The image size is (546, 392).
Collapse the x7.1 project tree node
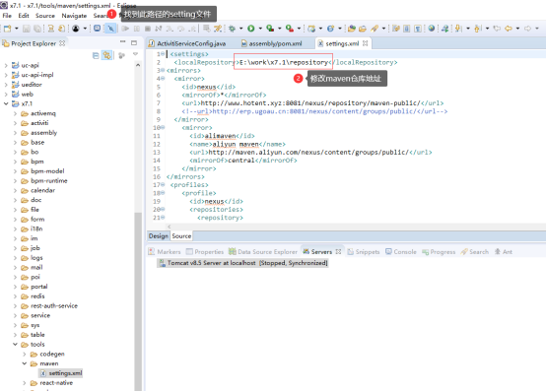click(x=6, y=103)
